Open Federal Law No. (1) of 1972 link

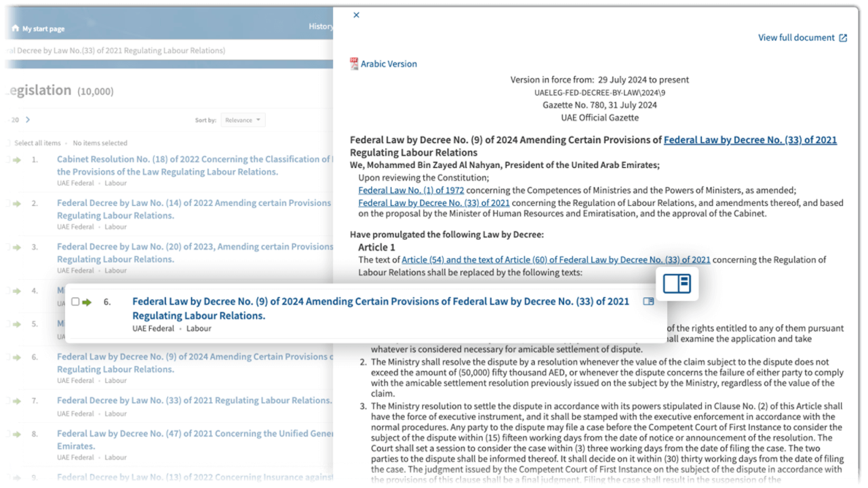coord(411,190)
